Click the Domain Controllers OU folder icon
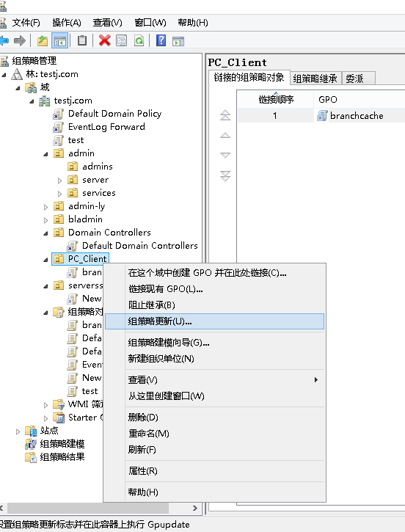Screen dimensions: 405x532 point(59,233)
